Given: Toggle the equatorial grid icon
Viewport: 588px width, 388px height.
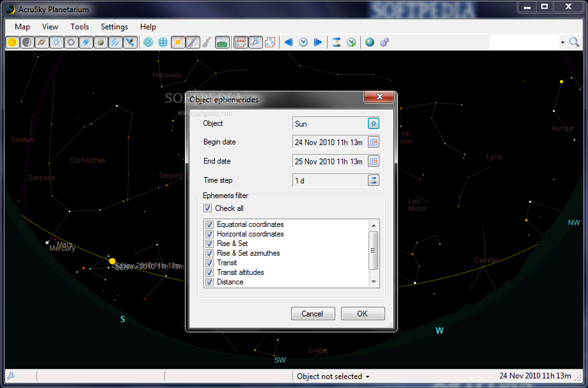Looking at the screenshot, I should (148, 42).
